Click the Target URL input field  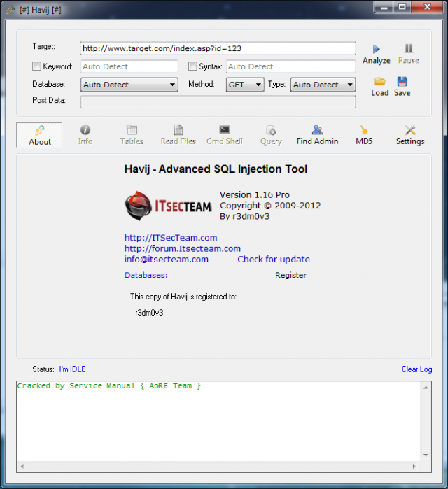pyautogui.click(x=218, y=48)
